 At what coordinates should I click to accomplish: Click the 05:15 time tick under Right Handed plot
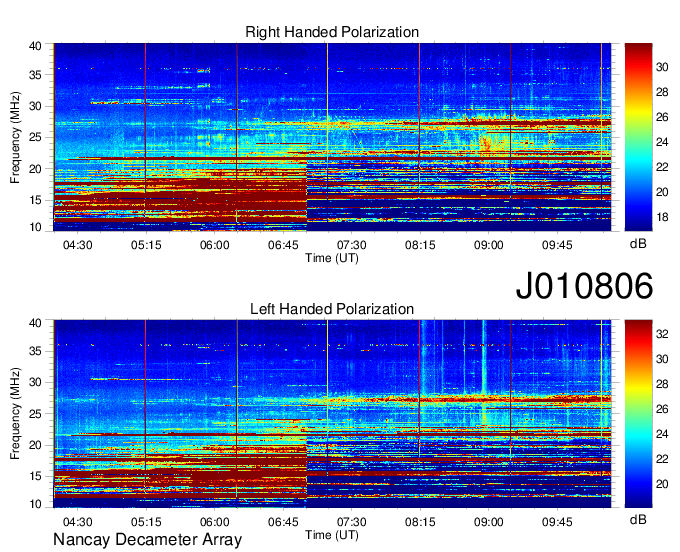tap(146, 245)
